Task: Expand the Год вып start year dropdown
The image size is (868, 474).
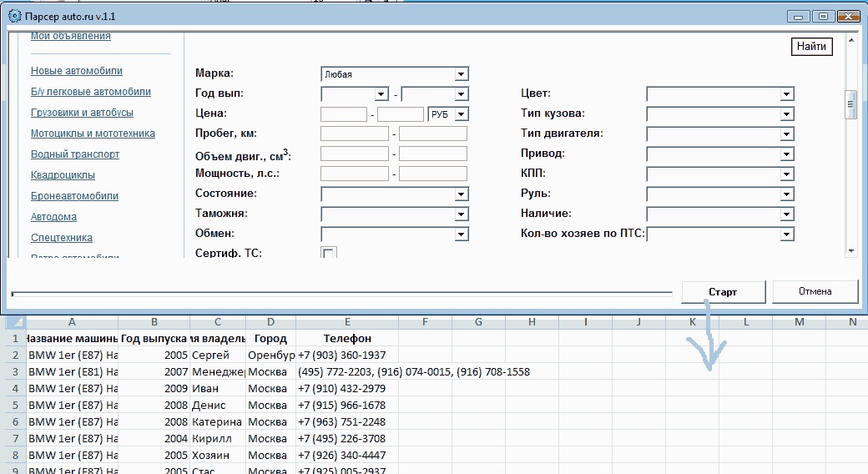Action: coord(381,94)
